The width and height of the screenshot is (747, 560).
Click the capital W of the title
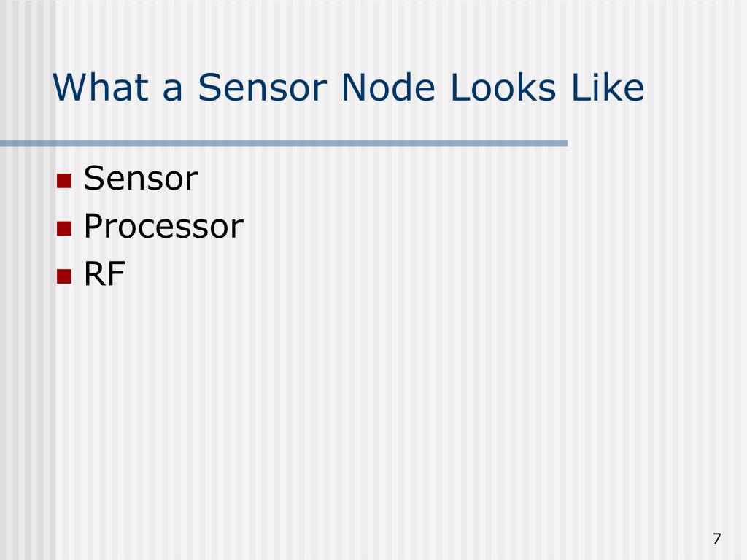(70, 87)
